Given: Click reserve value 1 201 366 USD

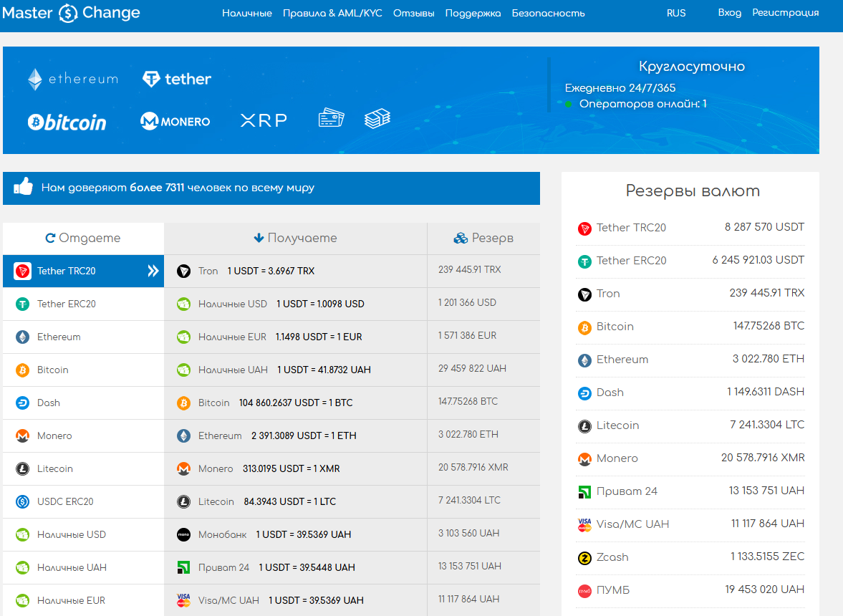Looking at the screenshot, I should [x=467, y=302].
